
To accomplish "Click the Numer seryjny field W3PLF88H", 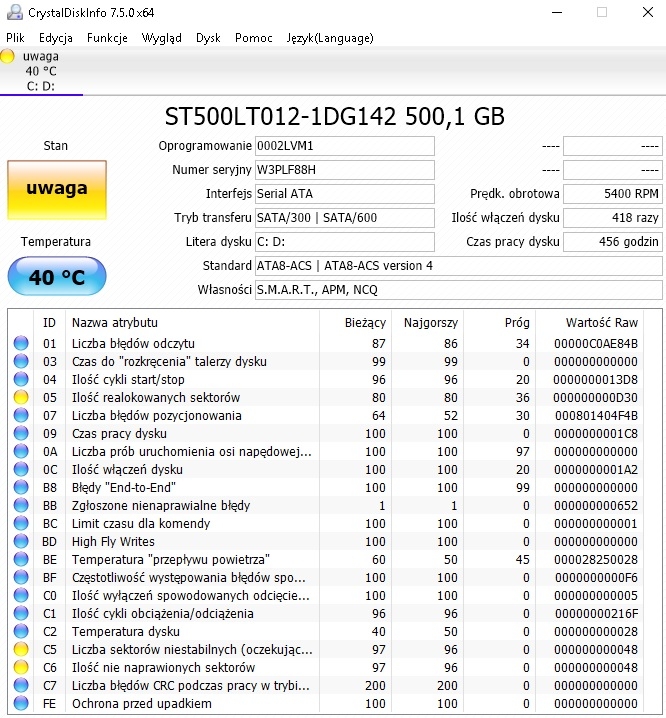I will [x=344, y=170].
